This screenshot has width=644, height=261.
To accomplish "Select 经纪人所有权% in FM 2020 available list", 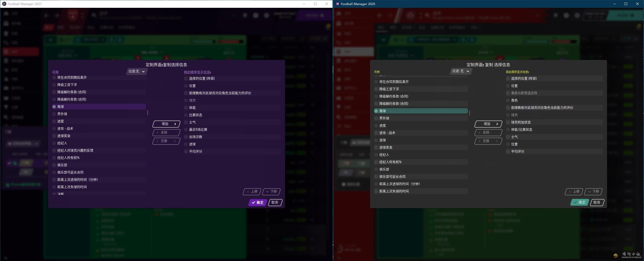I will [x=421, y=162].
